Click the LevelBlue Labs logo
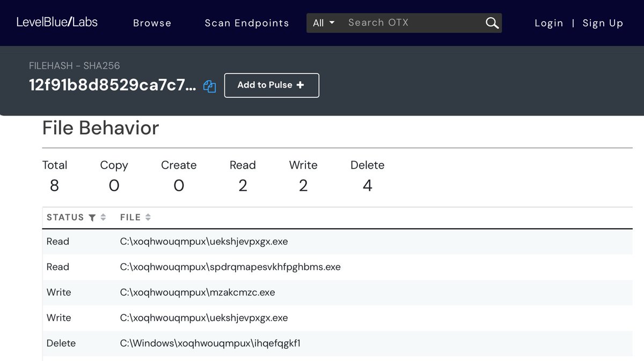644x361 pixels. [x=57, y=22]
